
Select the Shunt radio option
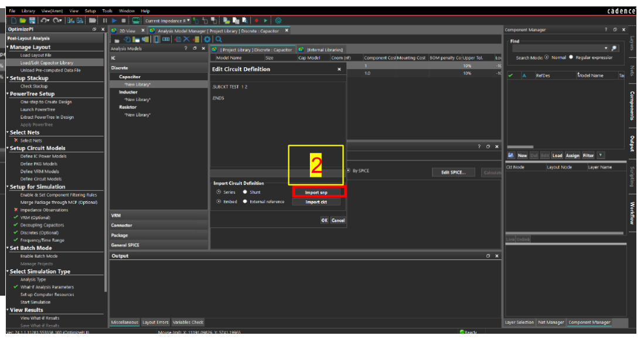click(x=245, y=192)
